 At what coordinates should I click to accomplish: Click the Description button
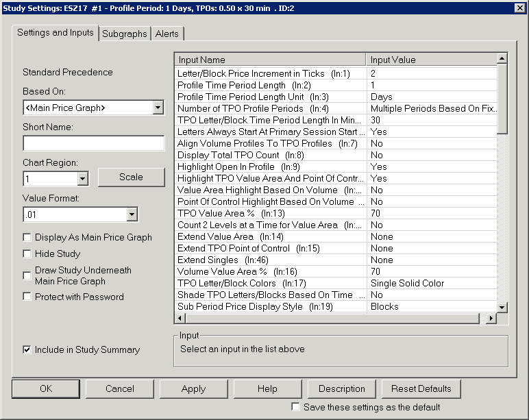click(342, 389)
